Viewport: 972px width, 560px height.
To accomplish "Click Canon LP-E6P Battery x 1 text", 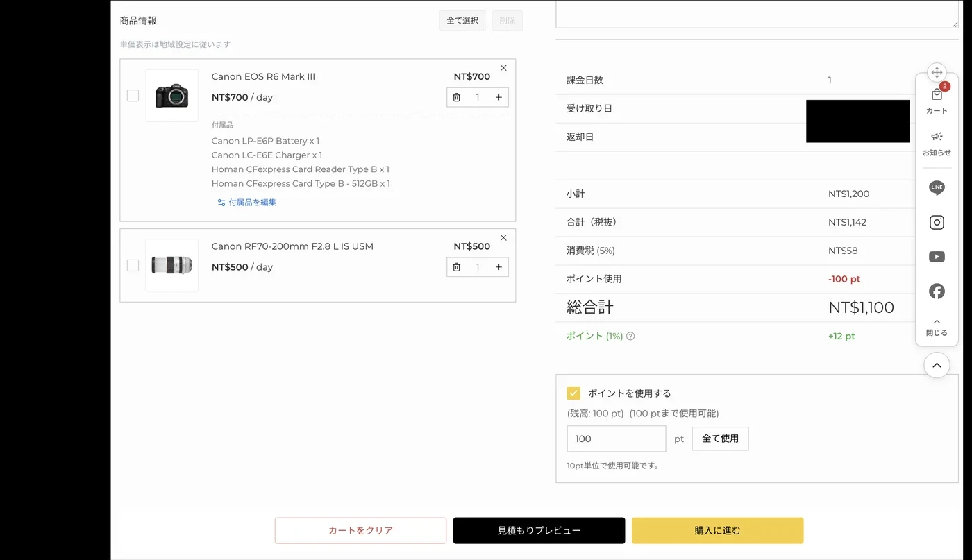I will (x=265, y=141).
